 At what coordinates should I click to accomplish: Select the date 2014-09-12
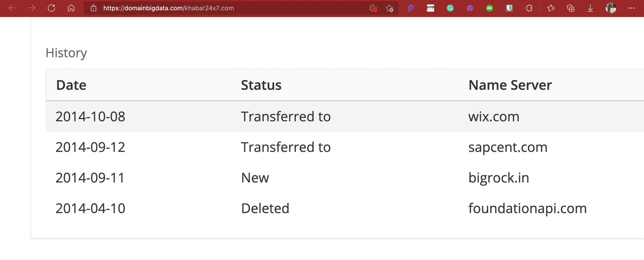(90, 147)
